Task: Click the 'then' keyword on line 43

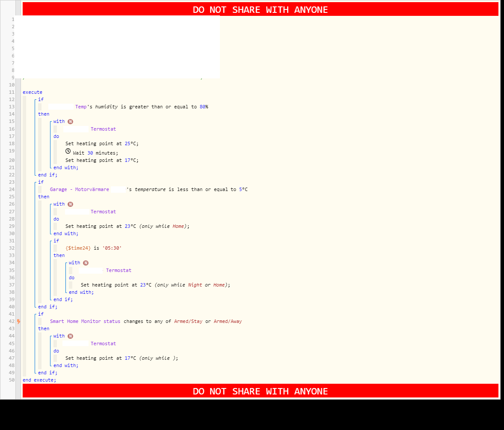Action: click(44, 328)
